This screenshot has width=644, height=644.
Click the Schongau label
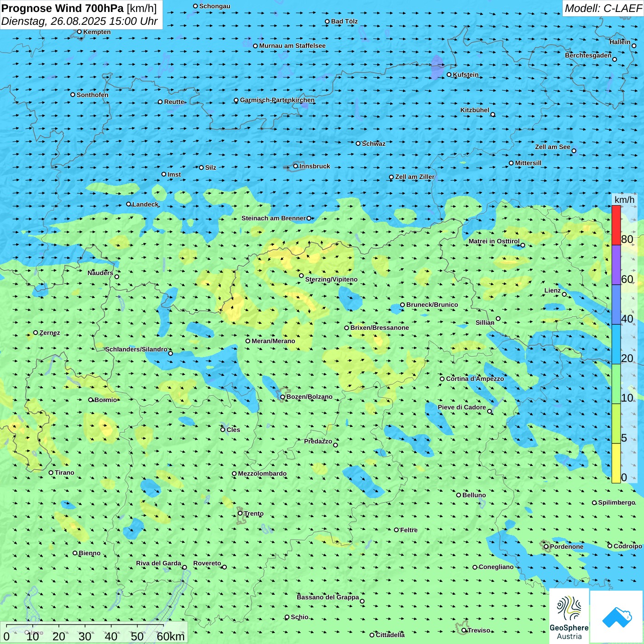click(x=215, y=6)
